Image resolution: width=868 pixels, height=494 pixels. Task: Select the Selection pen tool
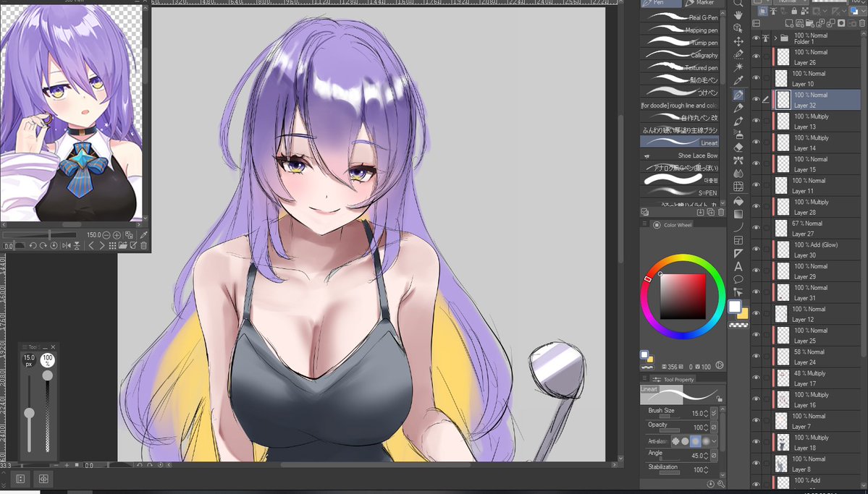click(x=738, y=54)
